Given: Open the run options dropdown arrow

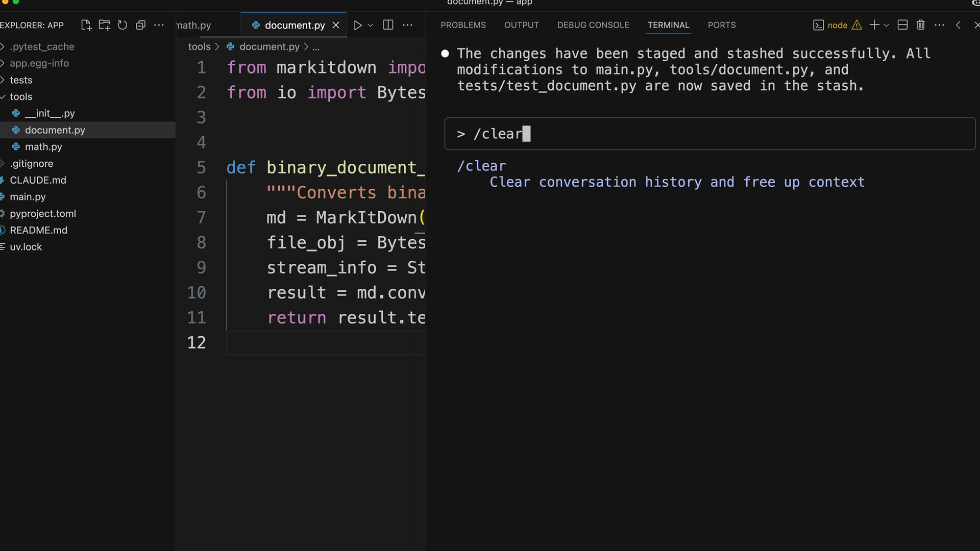Looking at the screenshot, I should tap(371, 25).
